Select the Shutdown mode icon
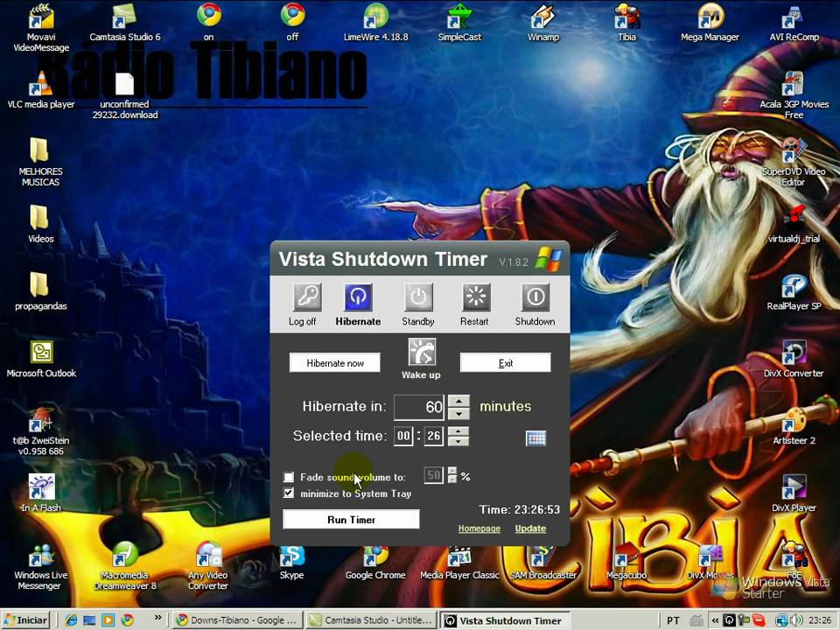 [535, 297]
